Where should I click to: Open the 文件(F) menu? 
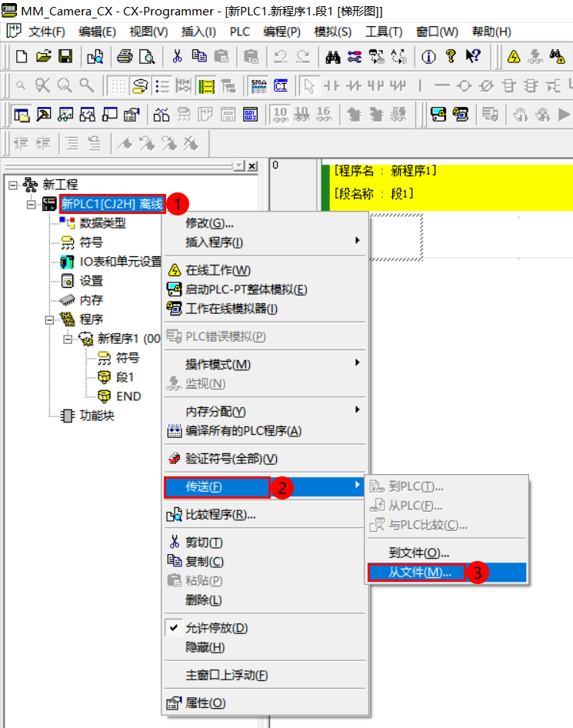click(46, 32)
